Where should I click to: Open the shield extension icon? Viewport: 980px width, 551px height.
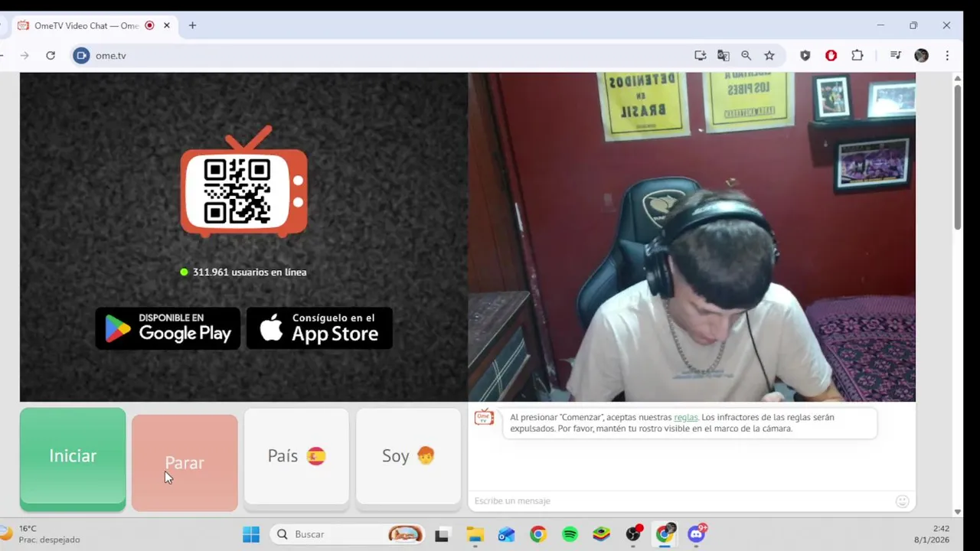tap(805, 55)
